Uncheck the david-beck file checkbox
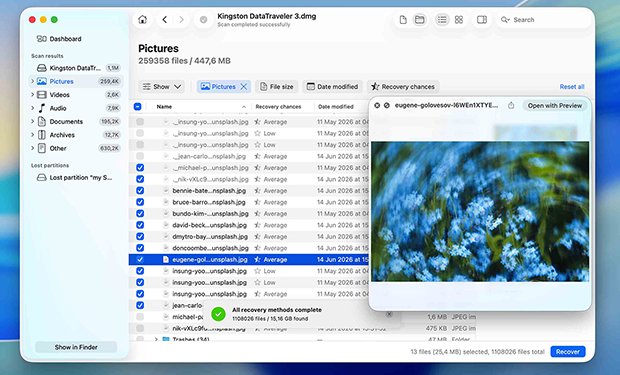 pos(140,225)
